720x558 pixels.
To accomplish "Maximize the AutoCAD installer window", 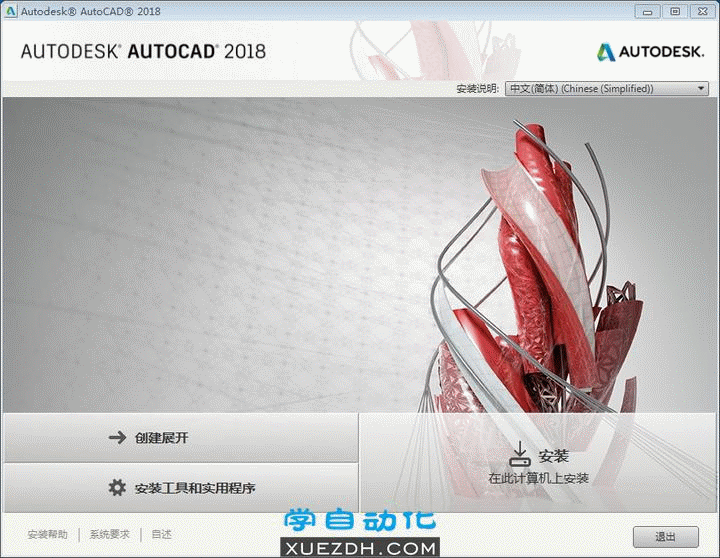I will 675,11.
